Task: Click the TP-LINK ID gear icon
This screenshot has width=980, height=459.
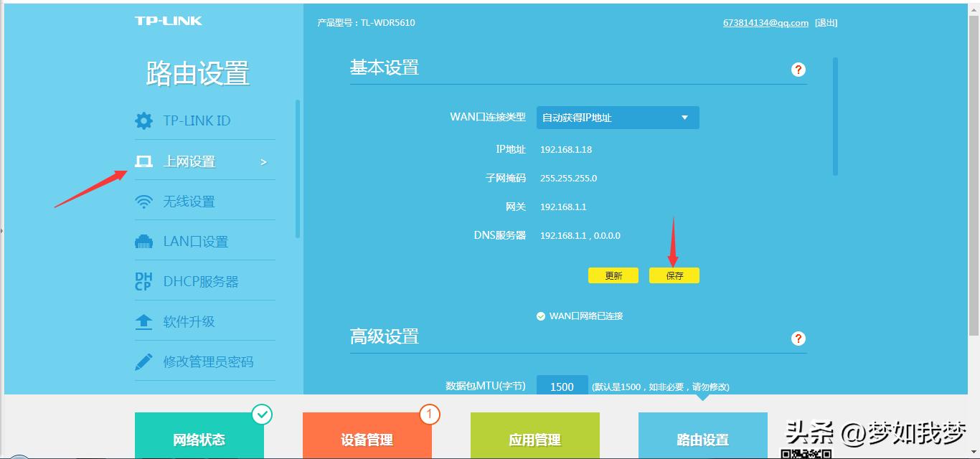Action: click(143, 120)
